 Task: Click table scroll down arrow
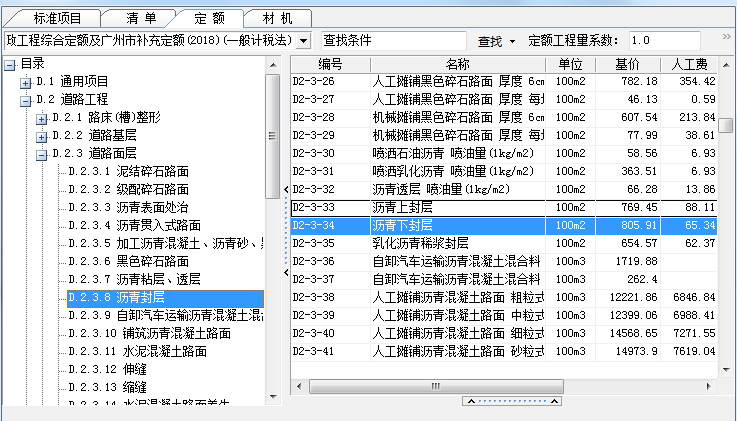726,370
